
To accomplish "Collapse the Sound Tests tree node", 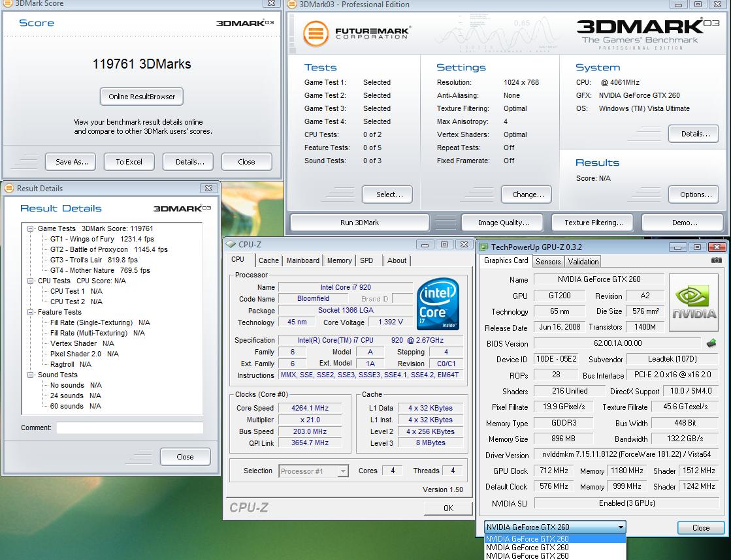I will point(30,375).
